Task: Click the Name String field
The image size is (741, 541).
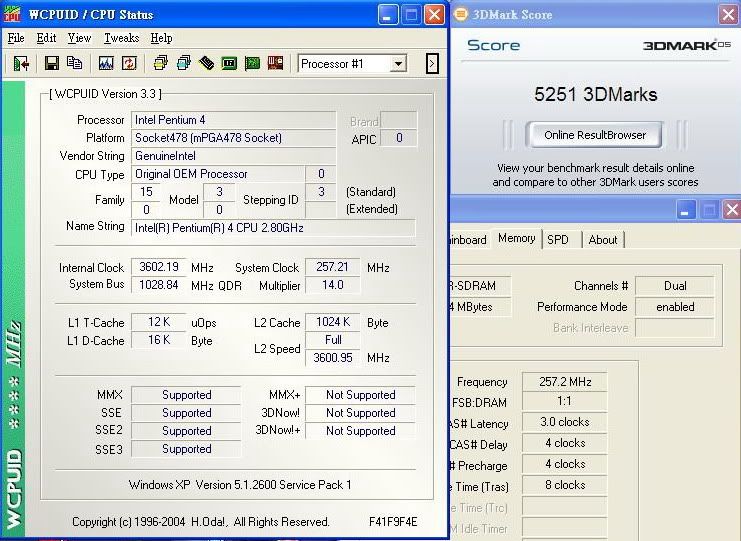Action: pyautogui.click(x=272, y=227)
